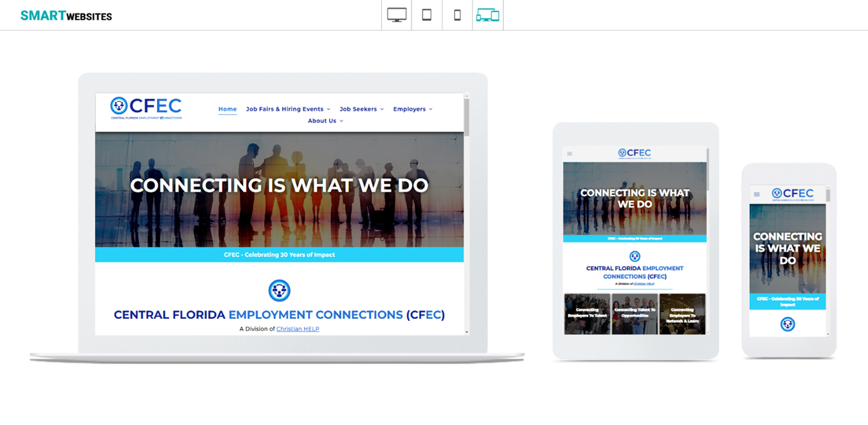Click the SMART Websites logo

[66, 15]
